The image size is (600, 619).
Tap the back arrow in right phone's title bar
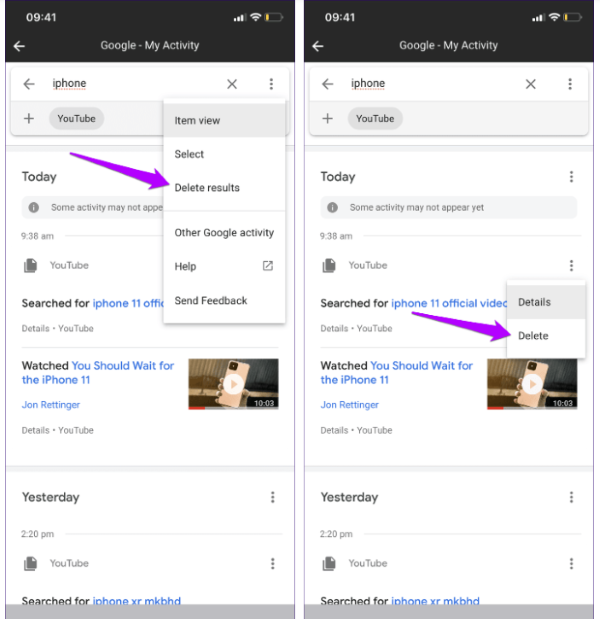318,46
